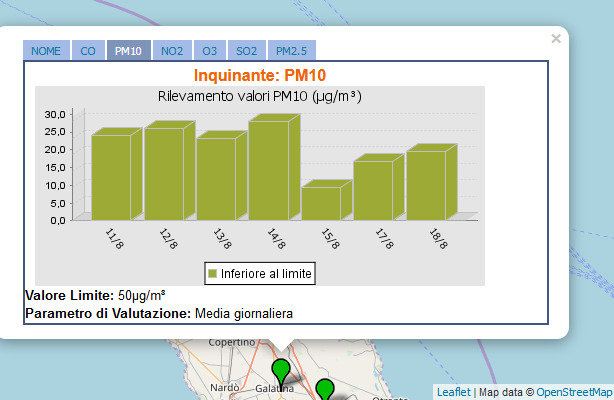This screenshot has width=614, height=400.
Task: Click the '30,0' axis label
Action: 55,114
